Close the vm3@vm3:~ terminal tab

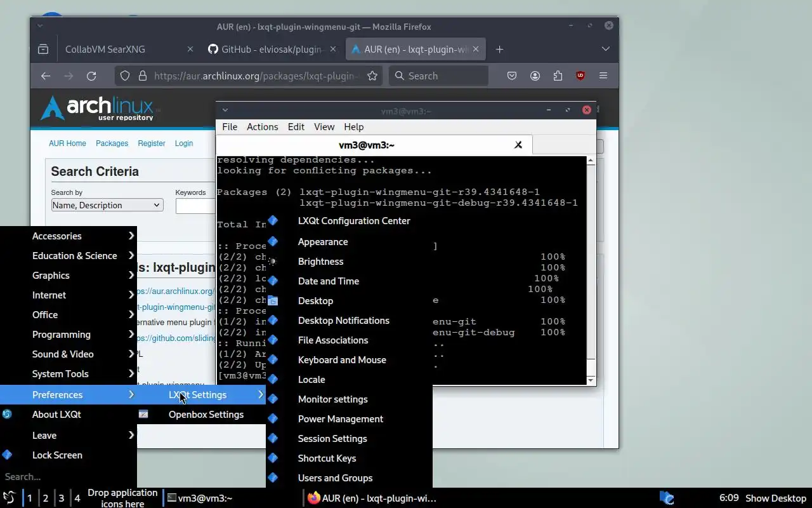pos(518,145)
